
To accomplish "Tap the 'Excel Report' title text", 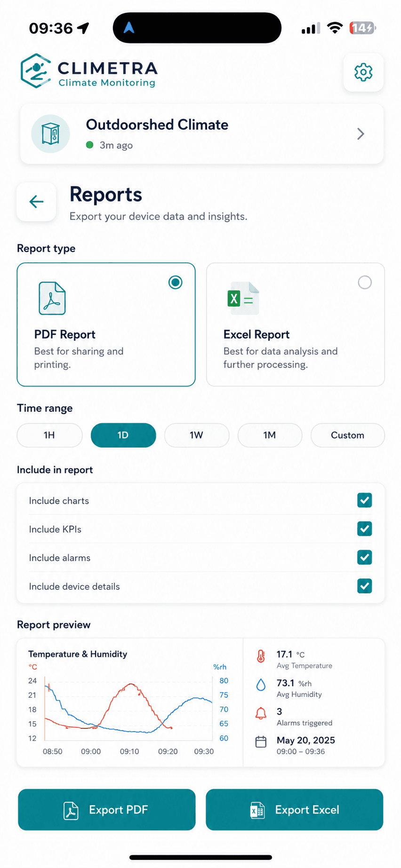I will pos(257,334).
